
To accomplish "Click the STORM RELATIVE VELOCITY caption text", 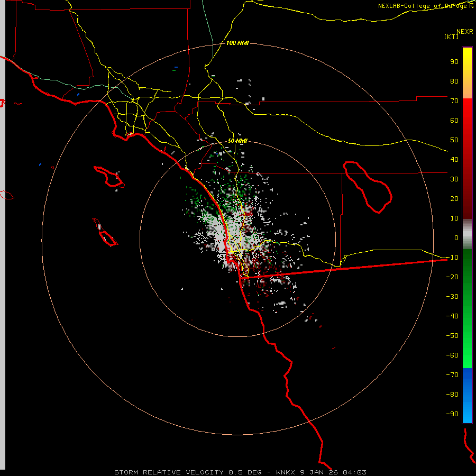I will coord(169,472).
